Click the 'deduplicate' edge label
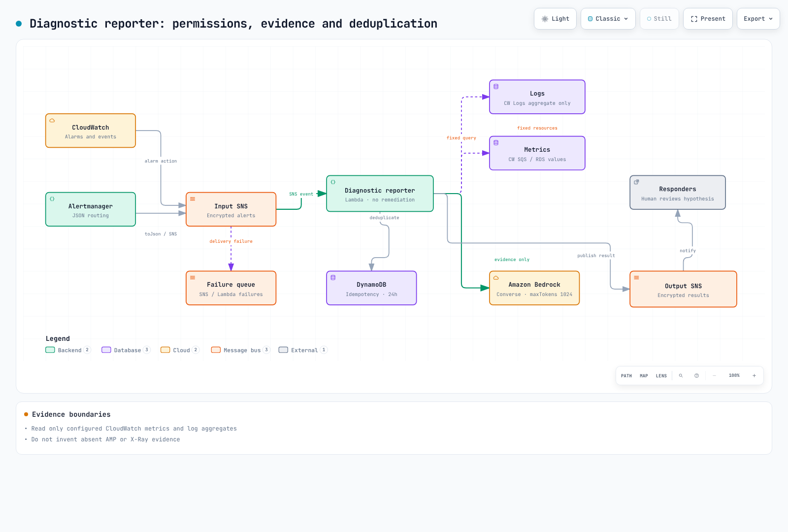This screenshot has height=532, width=788. (x=385, y=218)
